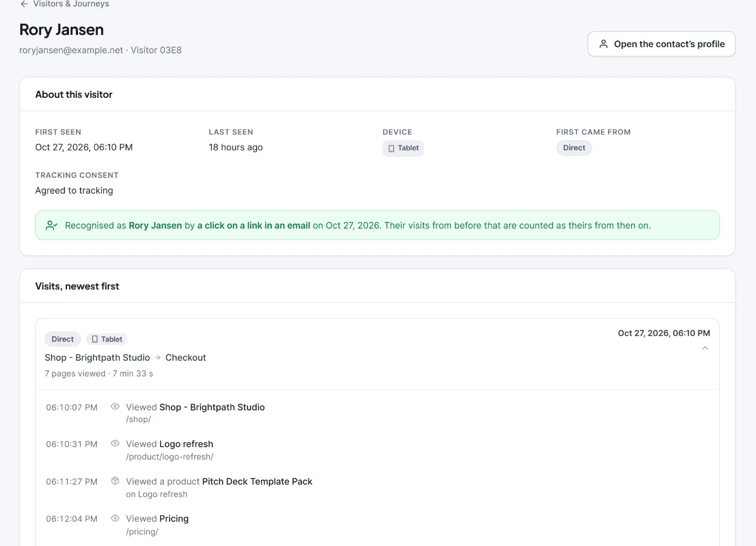Click the 06:11:27 PM timestamp
Image resolution: width=756 pixels, height=546 pixels.
pyautogui.click(x=72, y=482)
